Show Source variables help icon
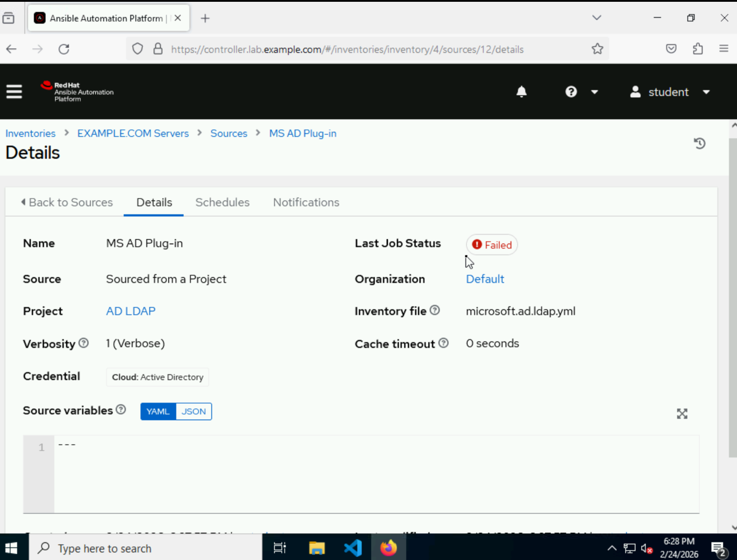The image size is (737, 560). pos(121,410)
